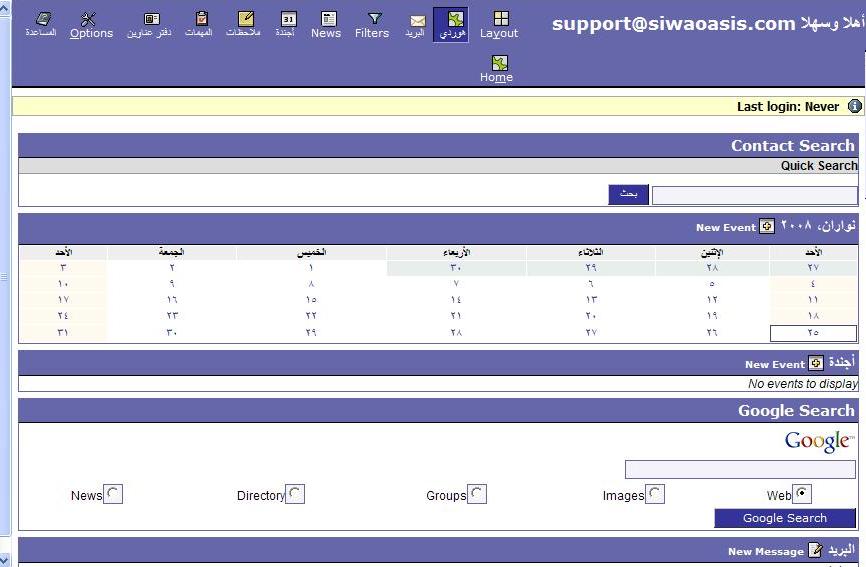The width and height of the screenshot is (866, 567).
Task: Open the المهمات tasks clipboard icon
Action: point(201,20)
